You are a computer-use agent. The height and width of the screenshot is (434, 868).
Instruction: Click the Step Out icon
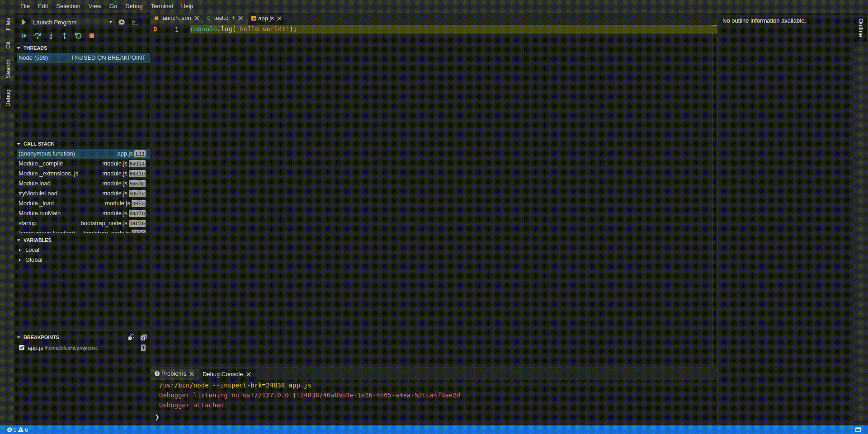(65, 36)
